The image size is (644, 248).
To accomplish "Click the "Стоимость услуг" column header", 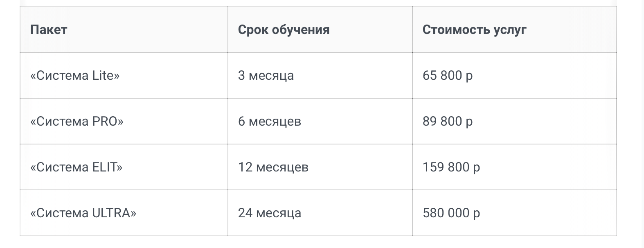I will point(474,30).
